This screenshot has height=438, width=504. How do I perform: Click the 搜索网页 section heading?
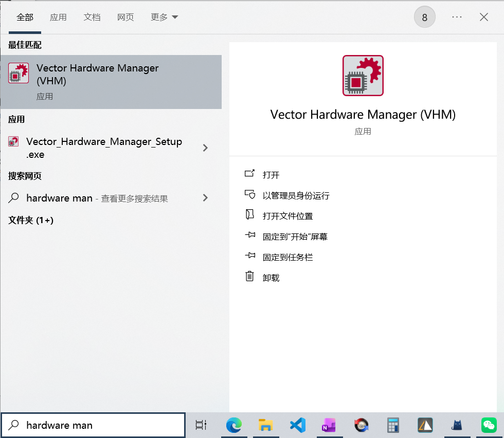point(25,176)
